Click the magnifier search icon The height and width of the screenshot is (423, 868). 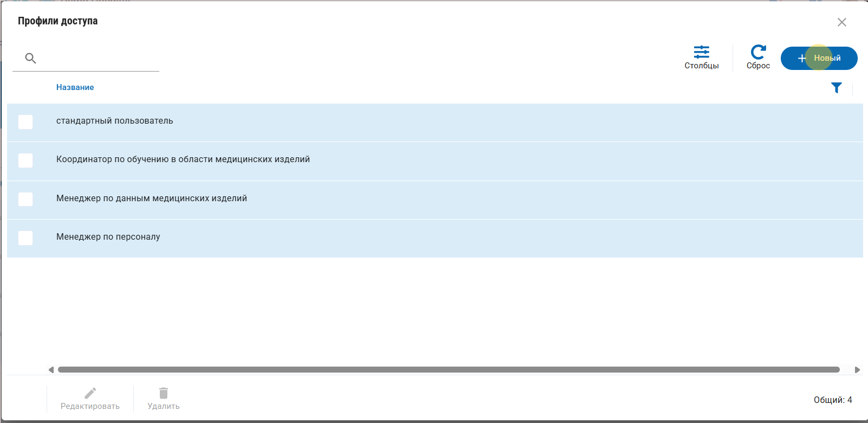[30, 58]
